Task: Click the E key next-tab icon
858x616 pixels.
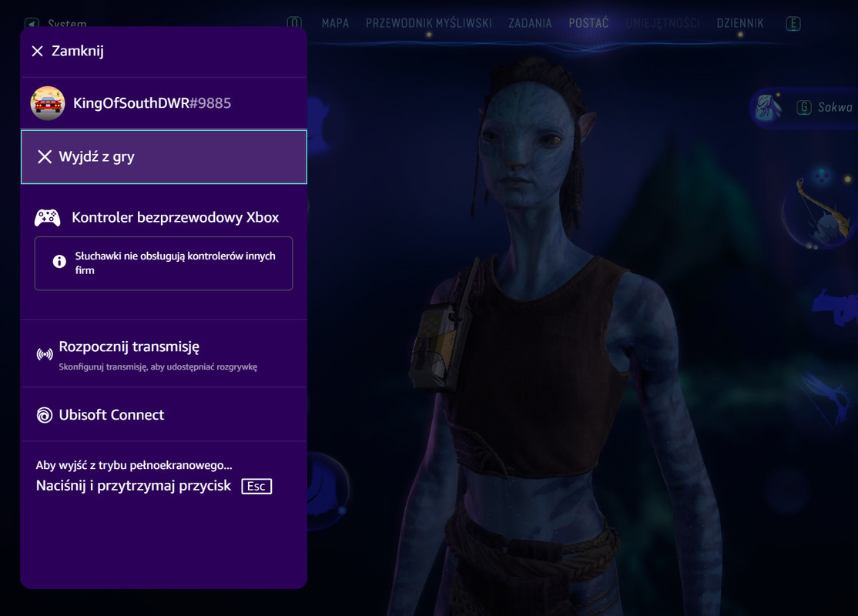Action: coord(793,24)
